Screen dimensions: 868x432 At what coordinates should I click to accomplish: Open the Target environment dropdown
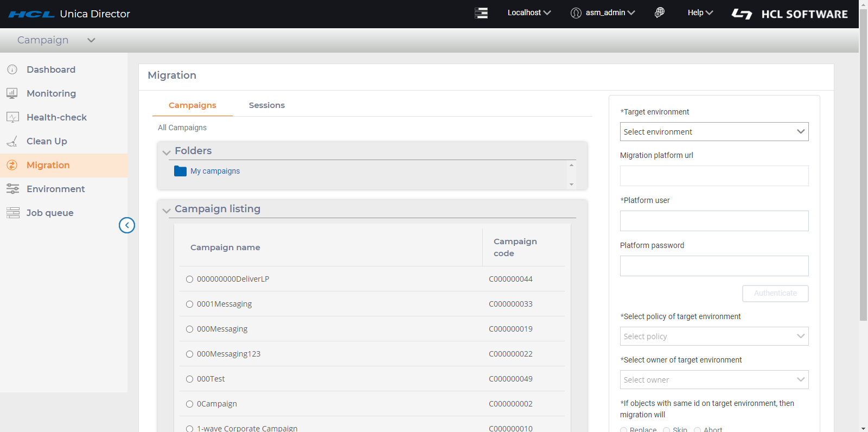coord(714,132)
